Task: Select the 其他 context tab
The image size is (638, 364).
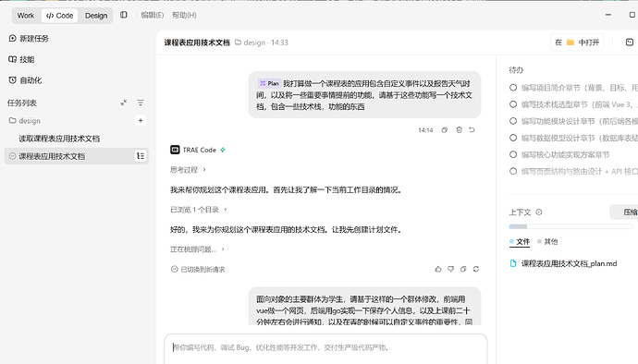Action: [547, 241]
